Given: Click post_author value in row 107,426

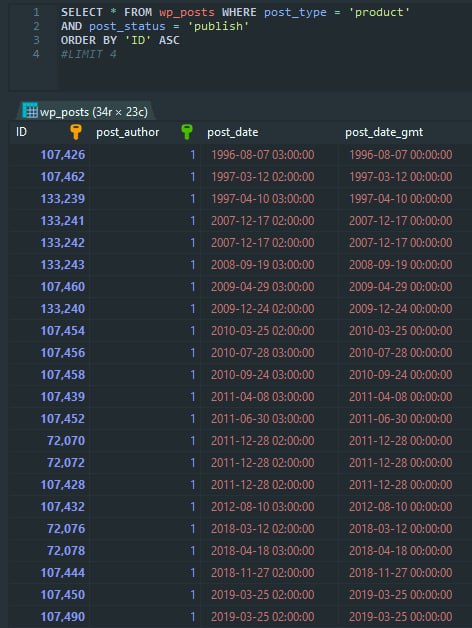Looking at the screenshot, I should point(193,155).
